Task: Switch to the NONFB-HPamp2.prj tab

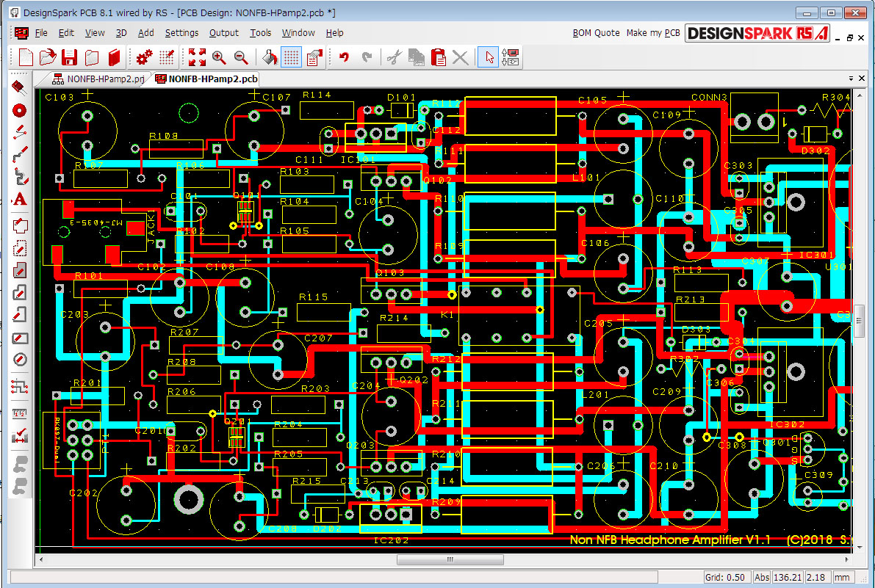Action: [x=98, y=79]
